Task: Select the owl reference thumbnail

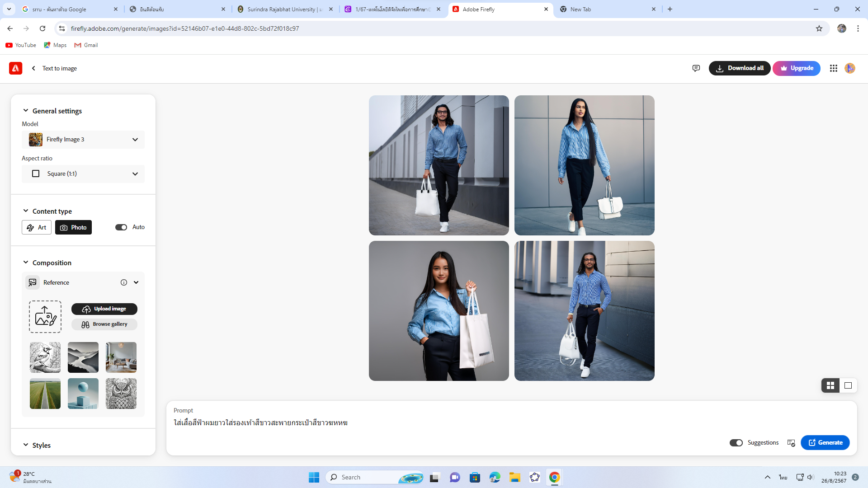Action: click(121, 394)
